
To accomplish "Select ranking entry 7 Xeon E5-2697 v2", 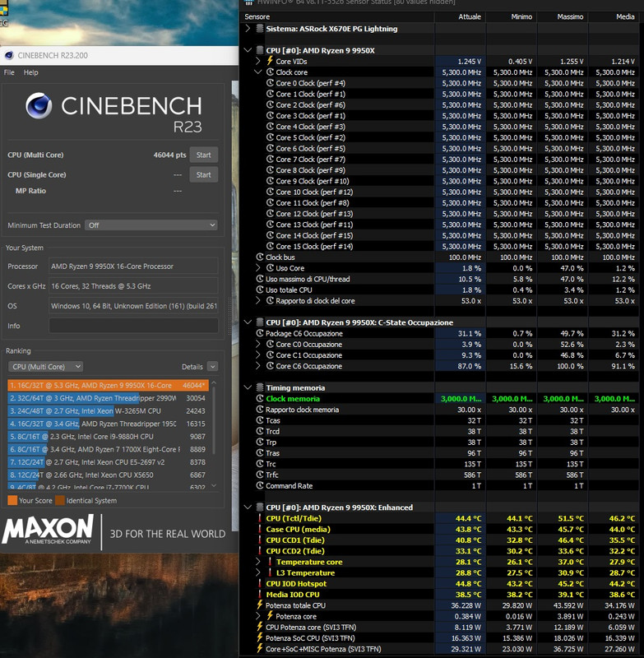I will 108,462.
